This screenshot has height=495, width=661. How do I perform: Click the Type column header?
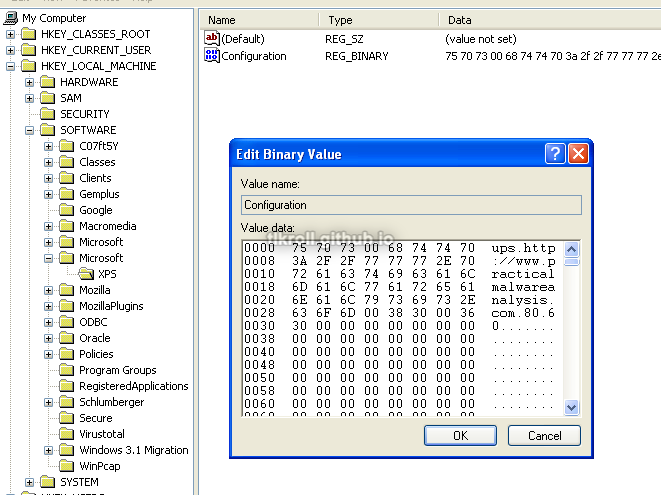(379, 20)
